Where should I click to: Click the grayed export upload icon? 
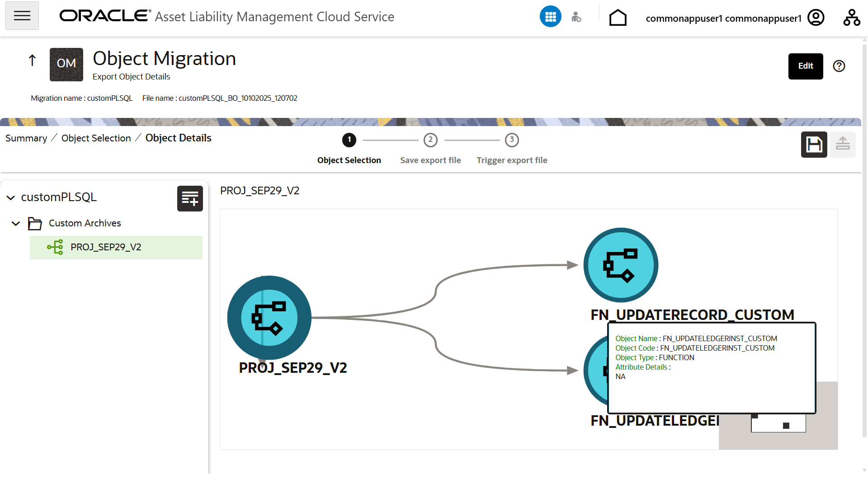[x=842, y=145]
